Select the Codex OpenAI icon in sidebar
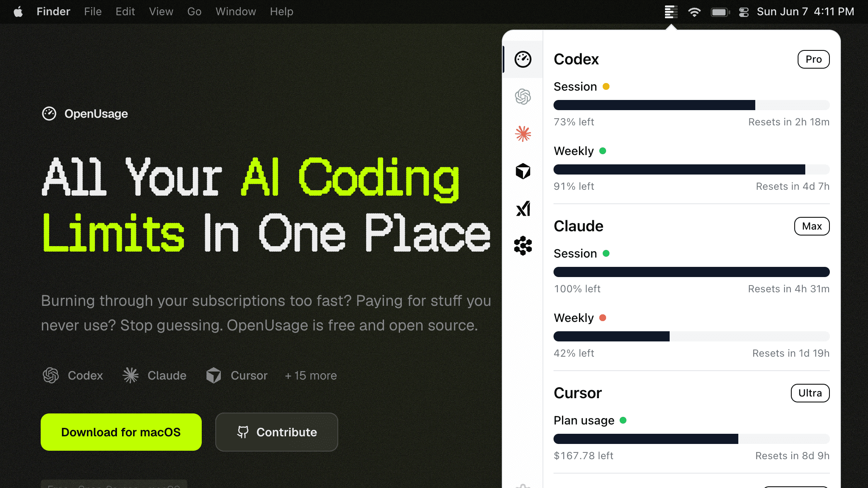The image size is (868, 488). click(523, 97)
